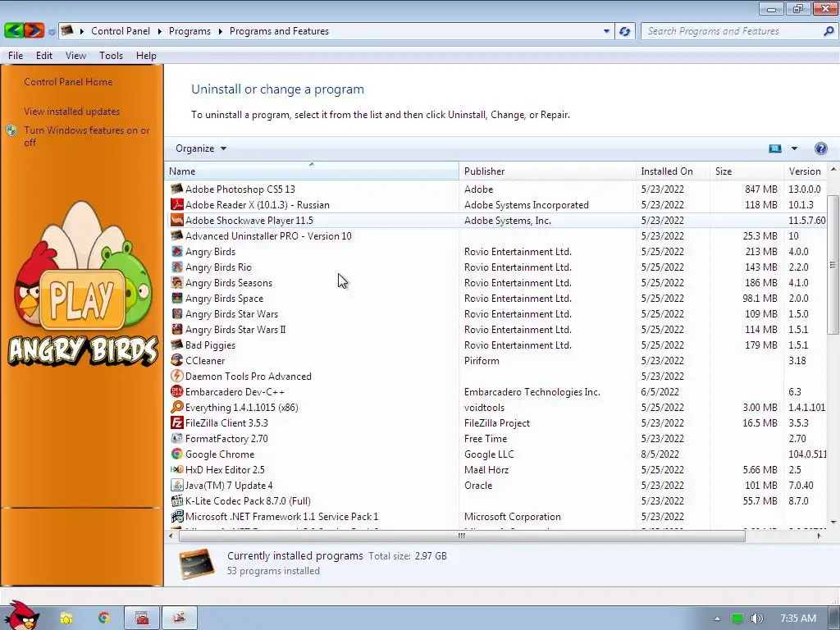Select the Bad Piggies program icon
Viewport: 840px width, 630px height.
pos(177,345)
